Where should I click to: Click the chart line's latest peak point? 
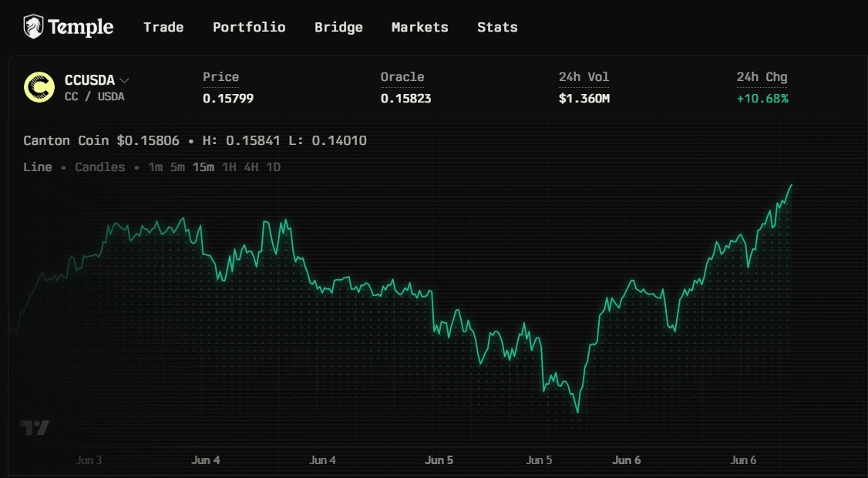[792, 185]
